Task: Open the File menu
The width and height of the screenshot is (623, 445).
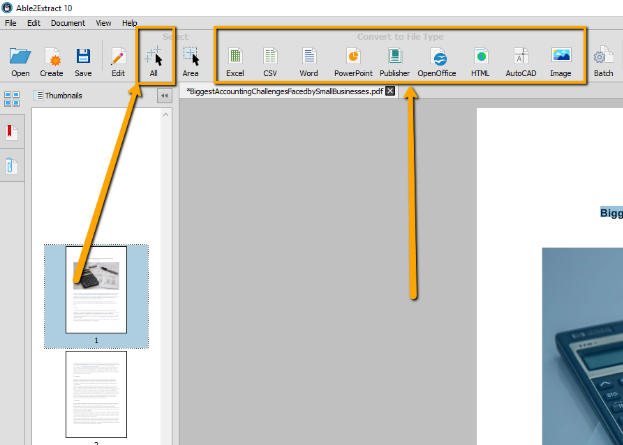Action: [x=10, y=23]
